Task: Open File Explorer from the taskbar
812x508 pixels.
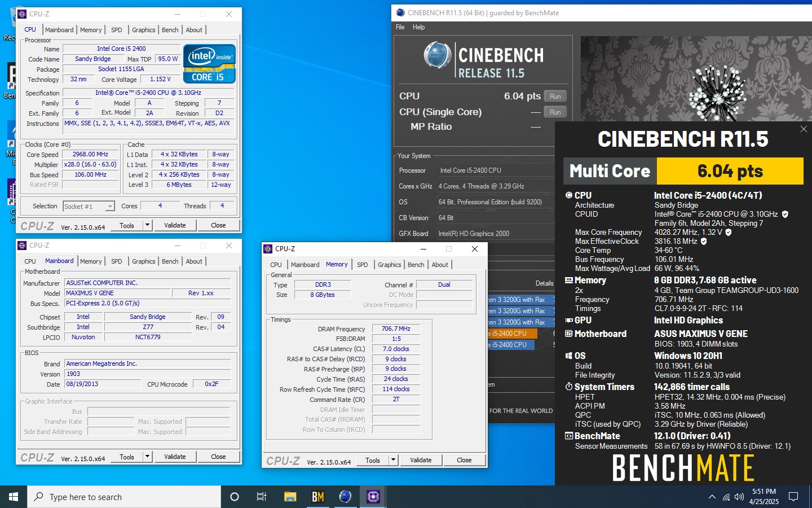Action: pyautogui.click(x=290, y=497)
